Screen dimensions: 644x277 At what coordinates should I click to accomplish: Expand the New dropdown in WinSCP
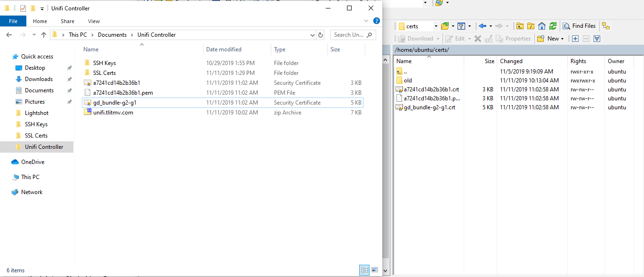coord(562,39)
